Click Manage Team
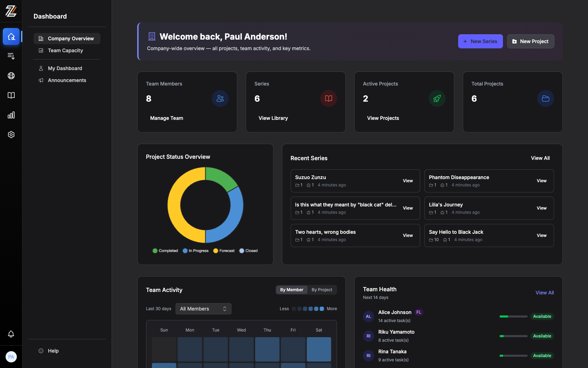The width and height of the screenshot is (588, 368). click(167, 118)
